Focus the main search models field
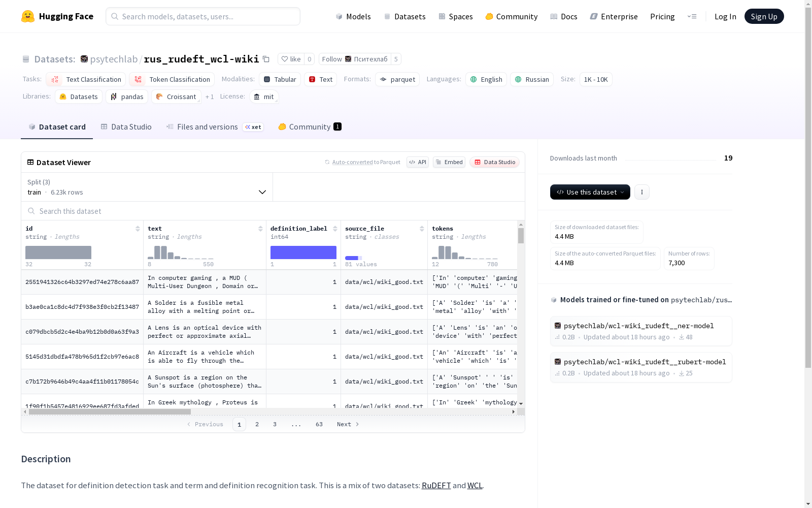Viewport: 812px width, 508px height. [x=203, y=16]
